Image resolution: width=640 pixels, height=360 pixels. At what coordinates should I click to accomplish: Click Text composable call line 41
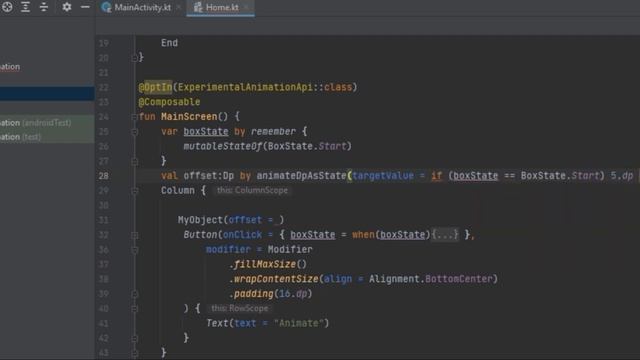pos(217,323)
